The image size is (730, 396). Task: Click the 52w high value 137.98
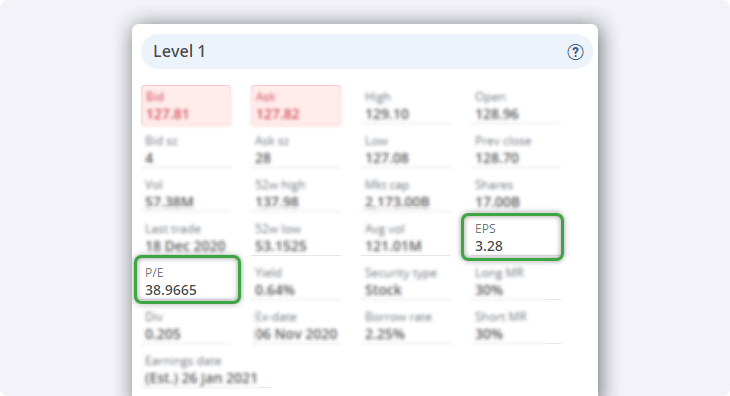(277, 202)
